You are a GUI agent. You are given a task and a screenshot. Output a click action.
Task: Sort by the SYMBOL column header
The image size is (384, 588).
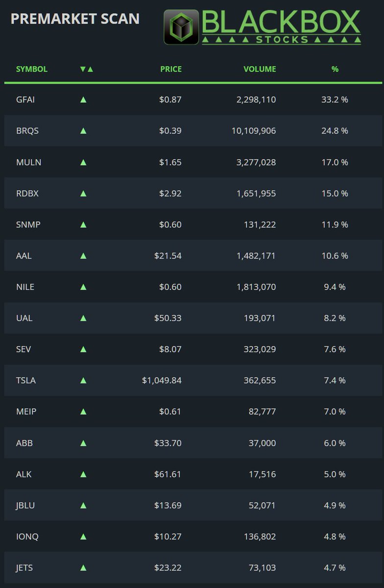32,69
